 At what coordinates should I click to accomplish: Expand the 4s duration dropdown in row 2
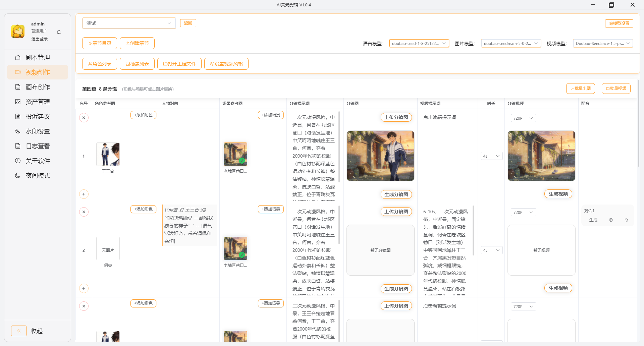pyautogui.click(x=491, y=250)
